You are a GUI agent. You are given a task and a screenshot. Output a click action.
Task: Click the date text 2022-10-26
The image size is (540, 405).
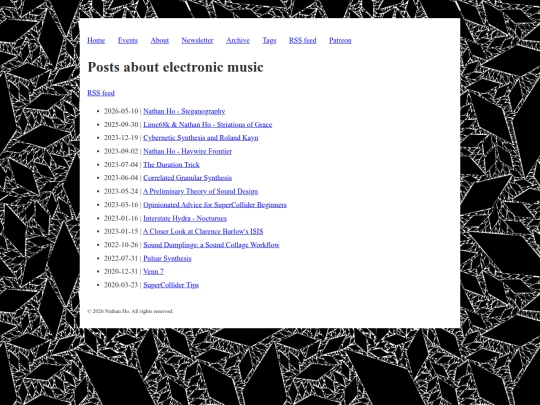click(121, 245)
